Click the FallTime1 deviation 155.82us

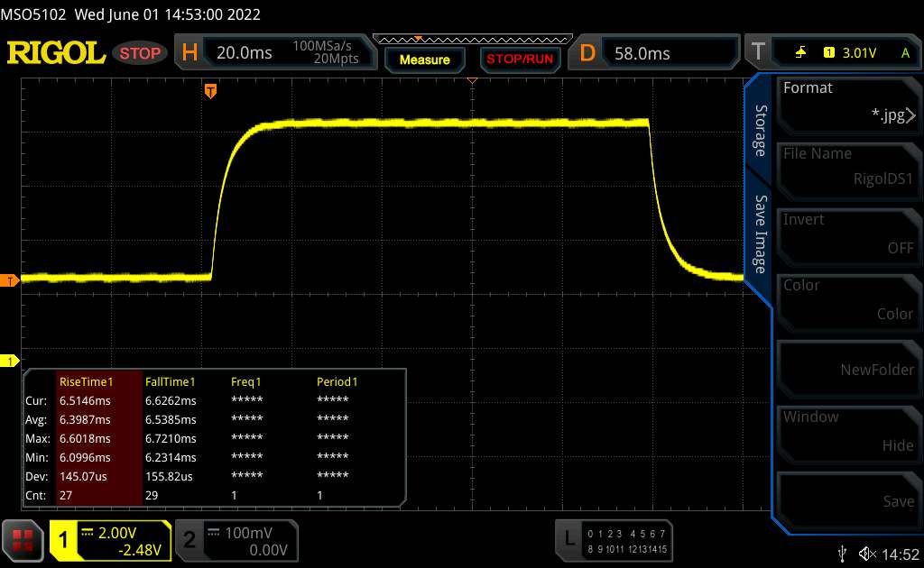click(x=169, y=476)
